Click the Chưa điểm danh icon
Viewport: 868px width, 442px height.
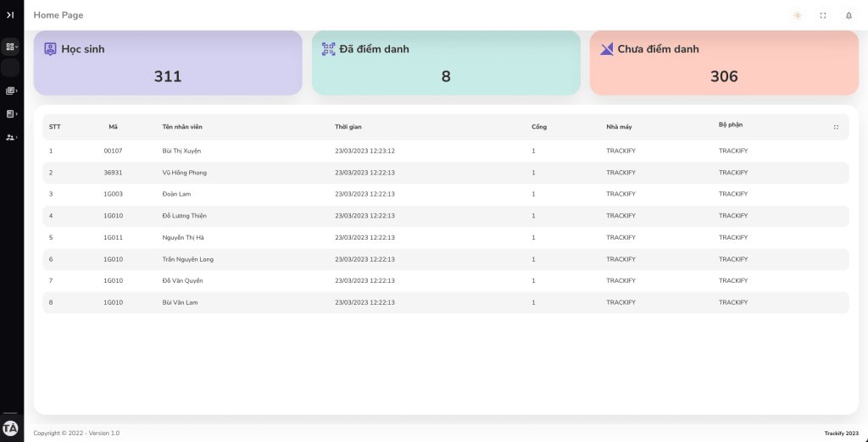(x=606, y=49)
